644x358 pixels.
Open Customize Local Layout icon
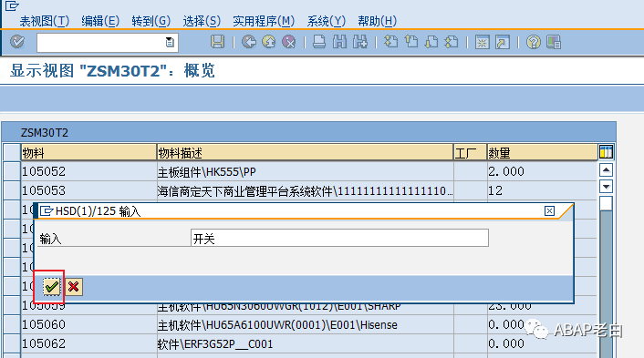tap(554, 42)
